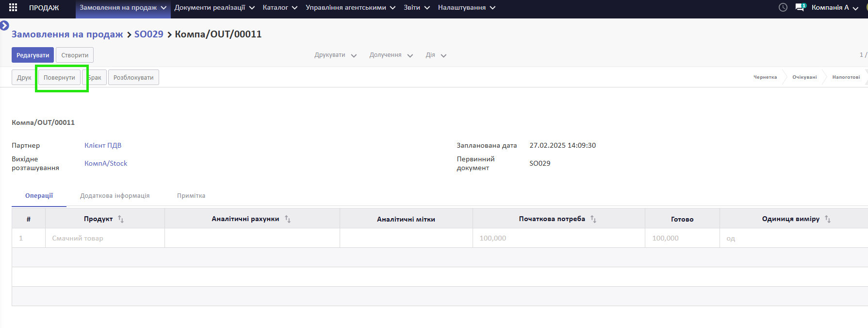
Task: Expand the Звіти menu
Action: pos(417,8)
